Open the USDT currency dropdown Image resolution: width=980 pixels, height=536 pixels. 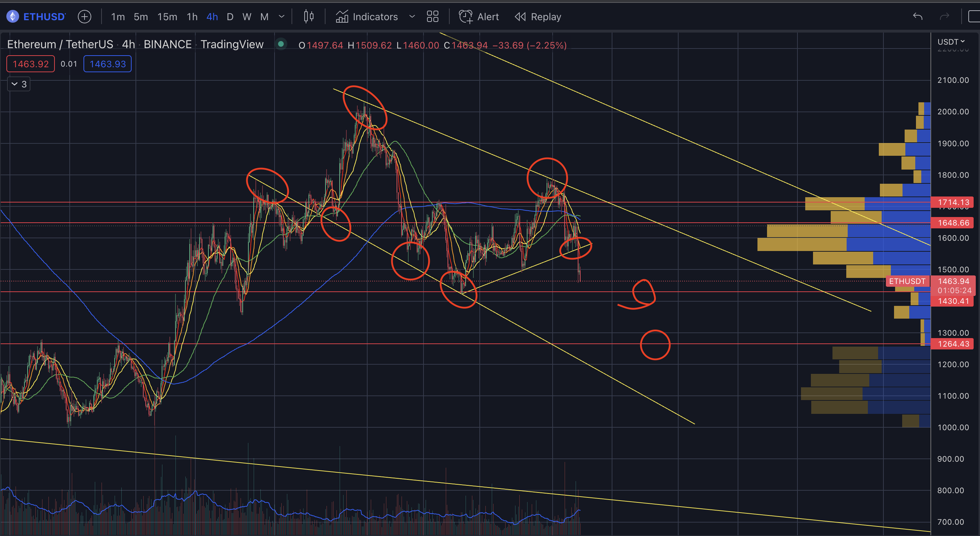point(951,42)
